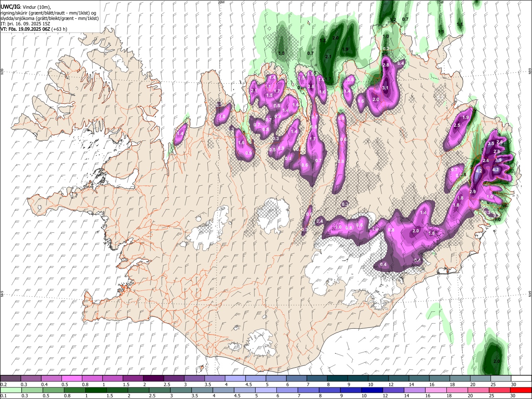Screen dimensions: 532x399
Task: Click the '3.9' value on the east coast
Action: click(x=498, y=160)
